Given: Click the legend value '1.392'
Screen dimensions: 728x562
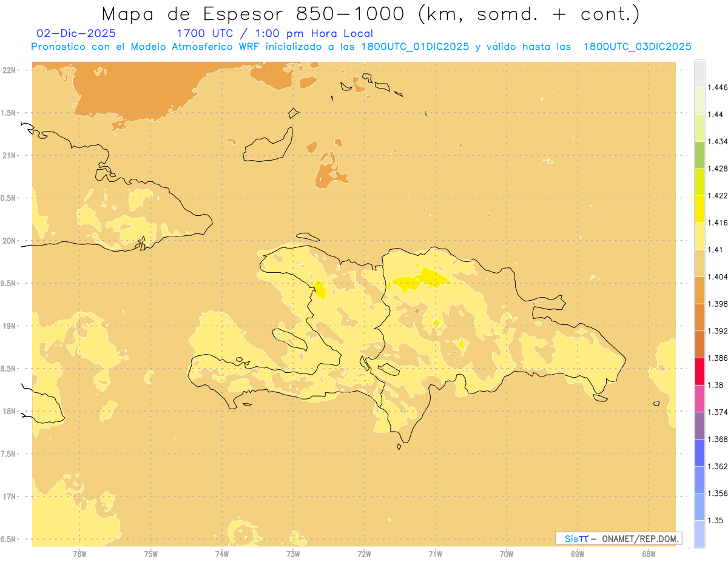Looking at the screenshot, I should pyautogui.click(x=717, y=331).
